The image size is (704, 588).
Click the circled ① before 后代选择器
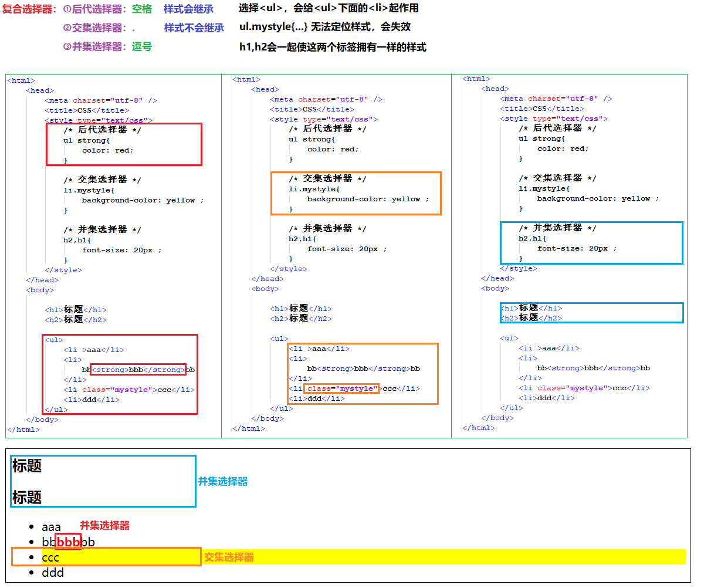coord(67,9)
